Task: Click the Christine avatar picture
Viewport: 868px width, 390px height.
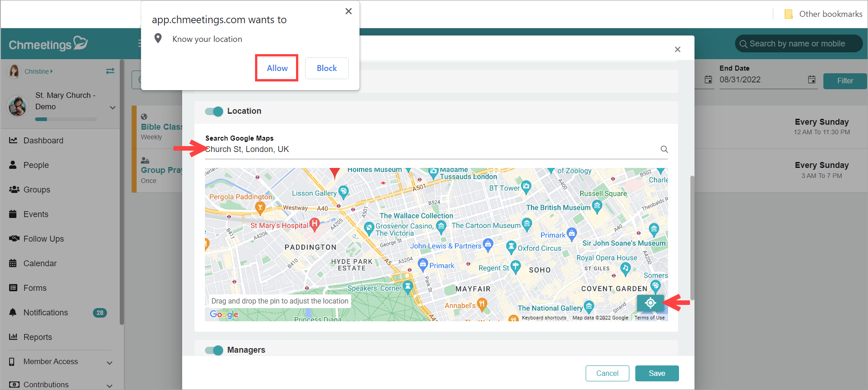Action: [14, 71]
